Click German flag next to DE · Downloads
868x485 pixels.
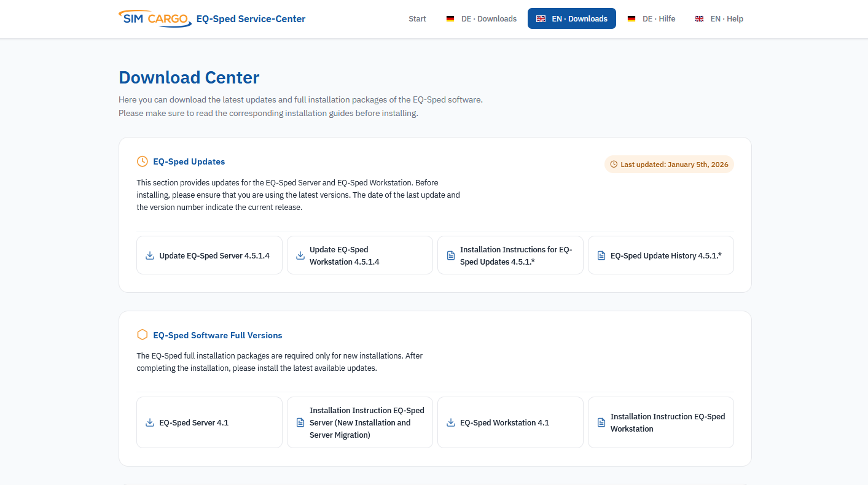pos(450,18)
